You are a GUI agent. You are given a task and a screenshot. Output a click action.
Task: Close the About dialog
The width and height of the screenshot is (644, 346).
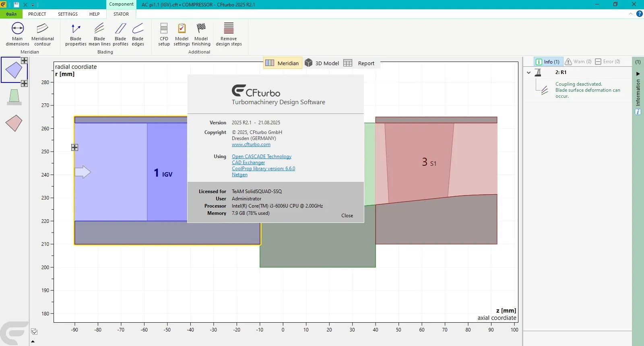point(347,216)
